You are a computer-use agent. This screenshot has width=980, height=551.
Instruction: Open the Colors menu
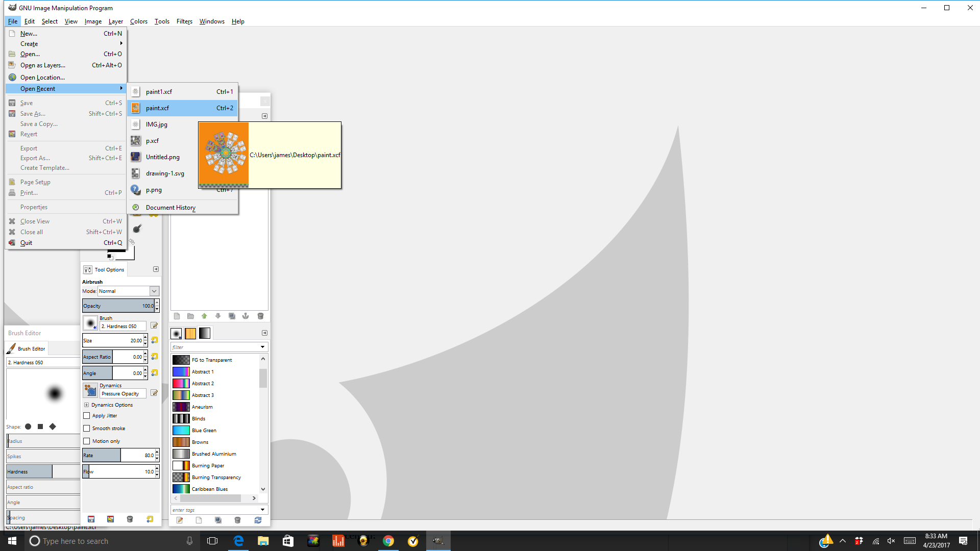[138, 21]
